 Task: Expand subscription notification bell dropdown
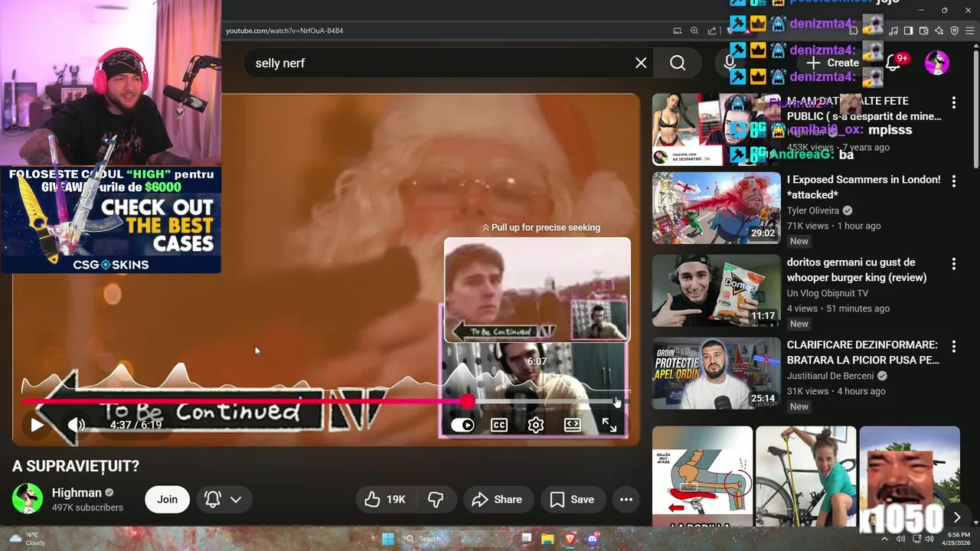tap(224, 499)
